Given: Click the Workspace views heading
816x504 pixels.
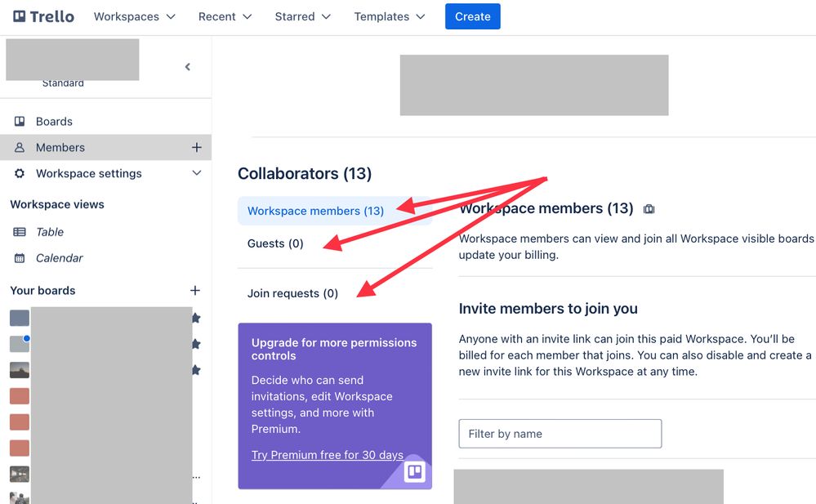Looking at the screenshot, I should (x=57, y=204).
